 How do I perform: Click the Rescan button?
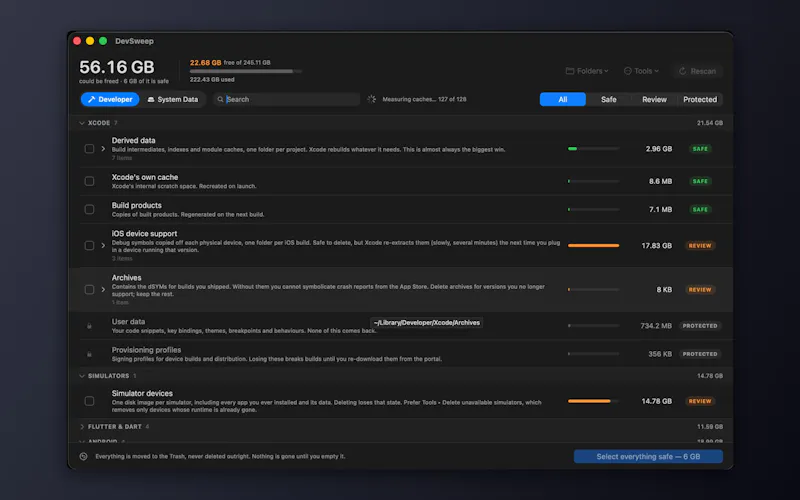(x=697, y=71)
